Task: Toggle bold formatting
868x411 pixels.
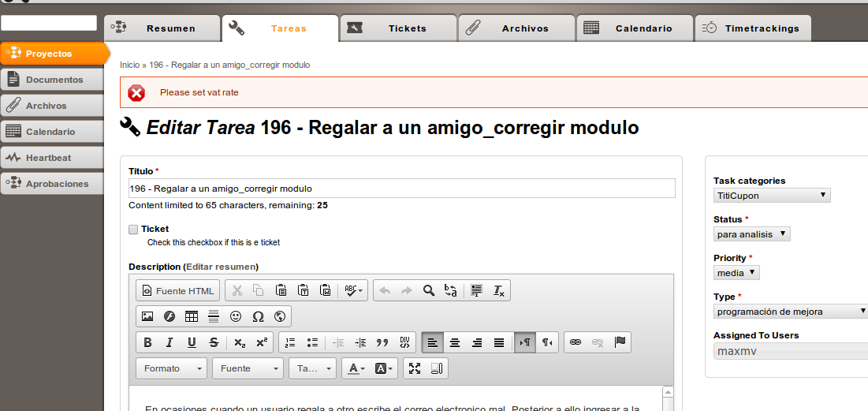Action: click(x=147, y=342)
